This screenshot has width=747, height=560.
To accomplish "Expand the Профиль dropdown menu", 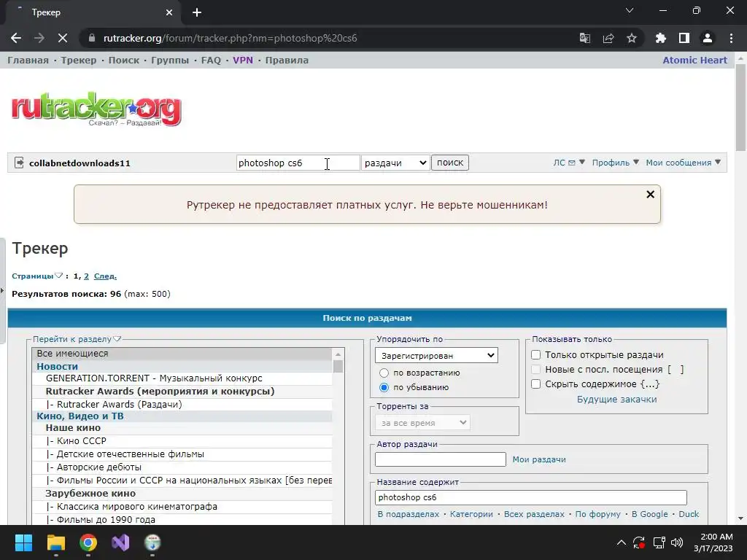I will 636,163.
